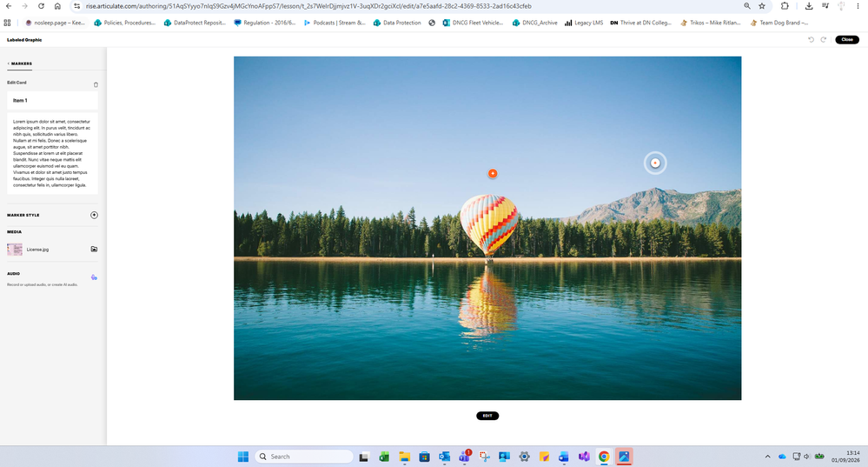
Task: Go back to Markers list
Action: coord(20,63)
